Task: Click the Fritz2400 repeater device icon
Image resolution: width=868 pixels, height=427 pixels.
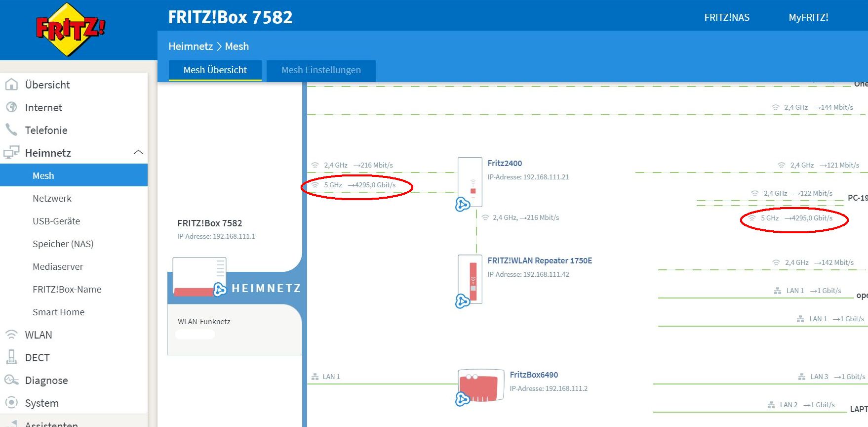Action: pyautogui.click(x=470, y=182)
